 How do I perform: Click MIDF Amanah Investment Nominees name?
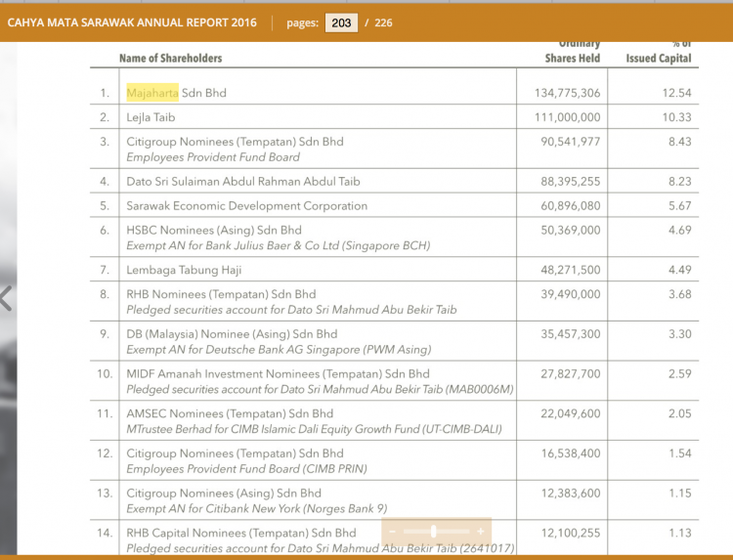278,374
